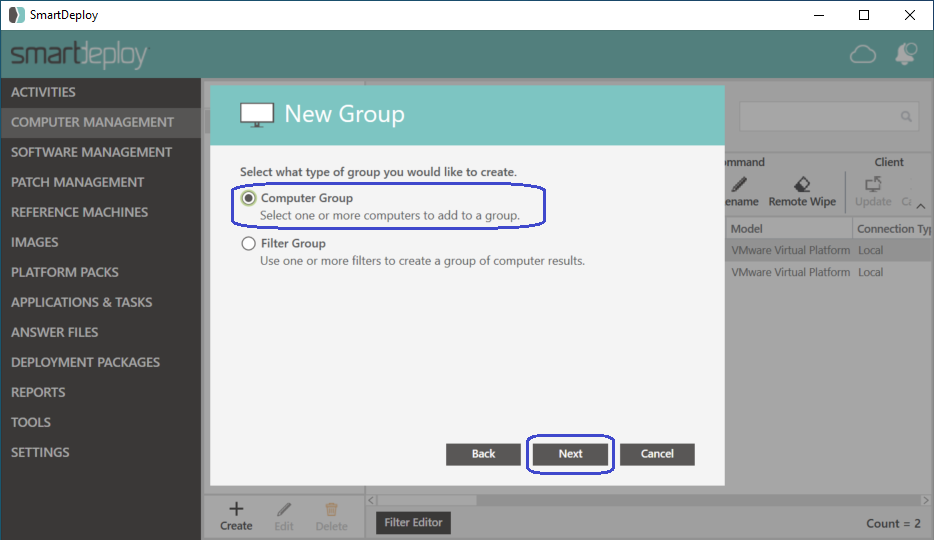Select second VMware Virtual Platform row
This screenshot has width=934, height=540.
click(x=829, y=272)
